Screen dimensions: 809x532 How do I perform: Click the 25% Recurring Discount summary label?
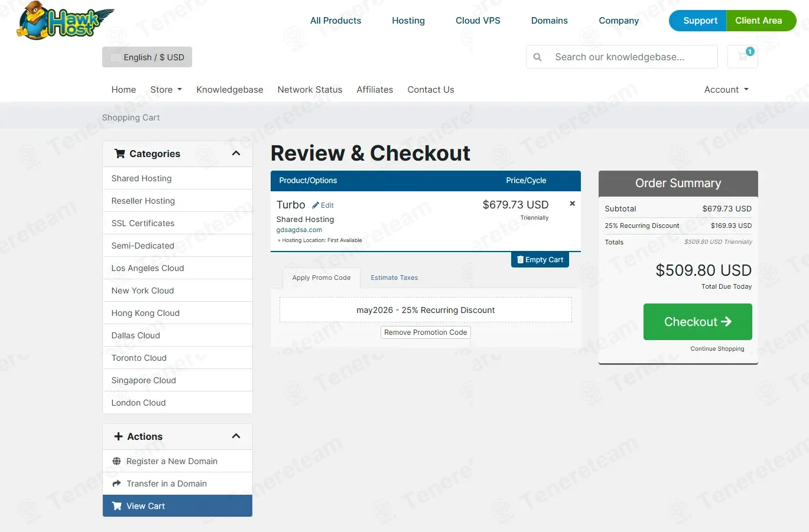pyautogui.click(x=642, y=226)
